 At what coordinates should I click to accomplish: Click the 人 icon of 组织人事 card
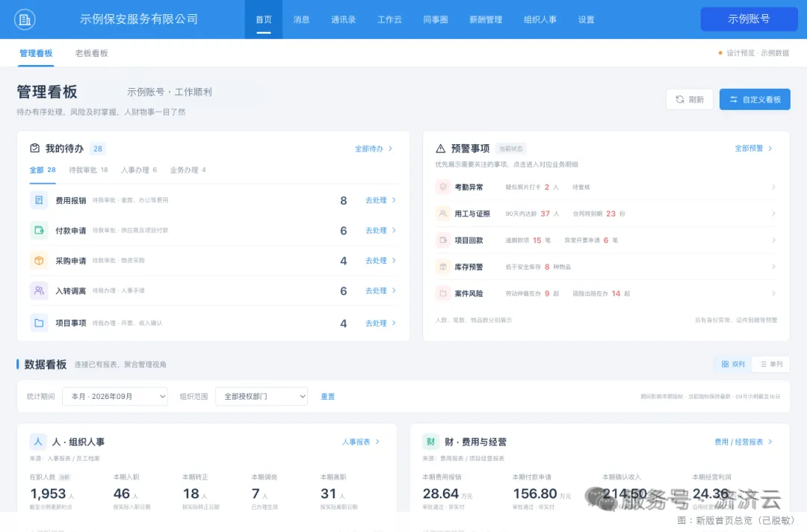tap(38, 442)
